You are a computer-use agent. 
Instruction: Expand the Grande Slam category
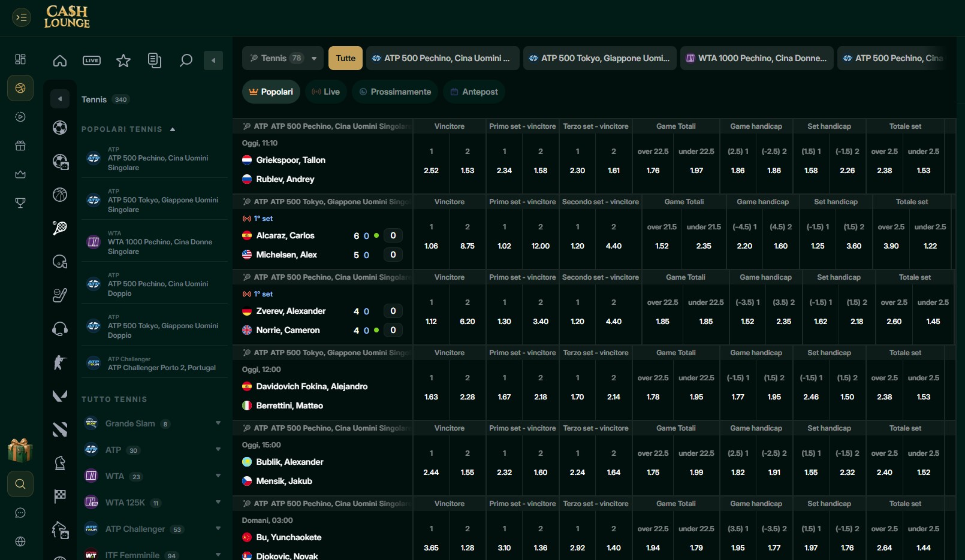click(x=153, y=423)
